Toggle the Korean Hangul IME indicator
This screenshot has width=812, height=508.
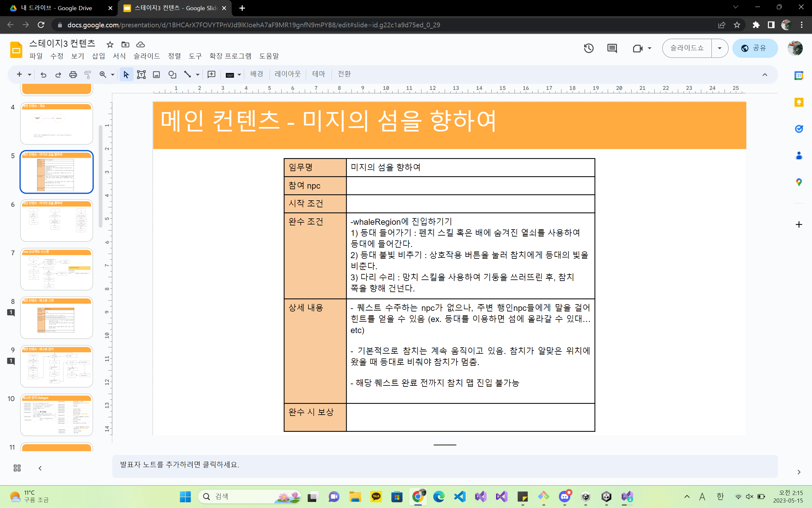coord(720,496)
